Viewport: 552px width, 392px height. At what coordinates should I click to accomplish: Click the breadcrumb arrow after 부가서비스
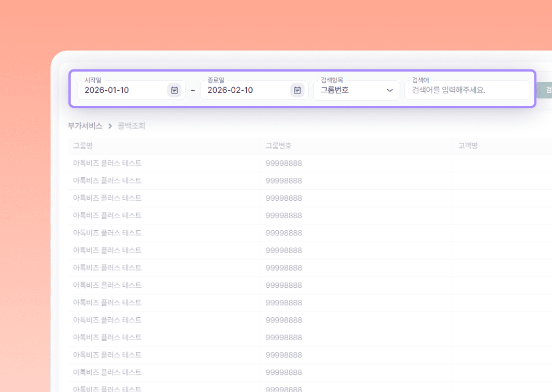coord(110,126)
